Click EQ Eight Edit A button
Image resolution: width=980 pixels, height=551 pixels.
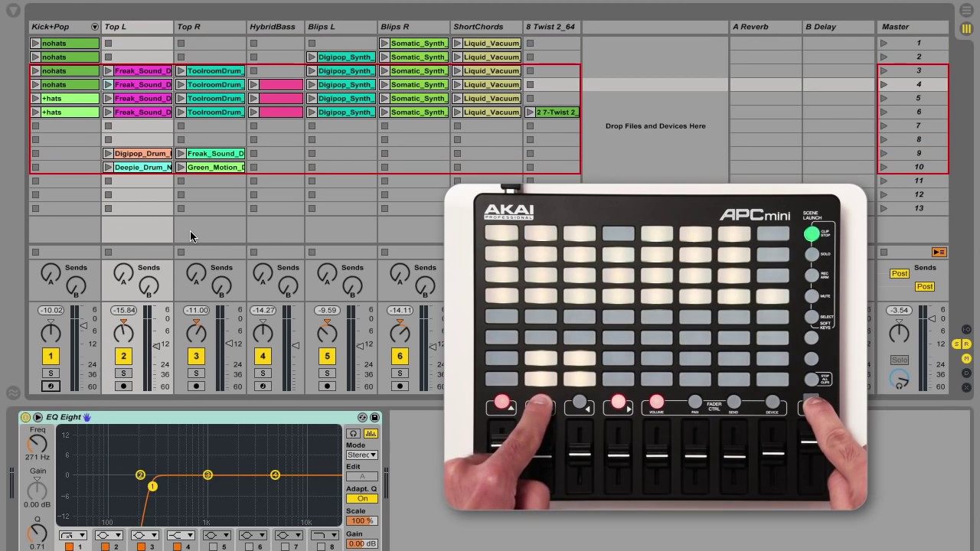[x=362, y=477]
